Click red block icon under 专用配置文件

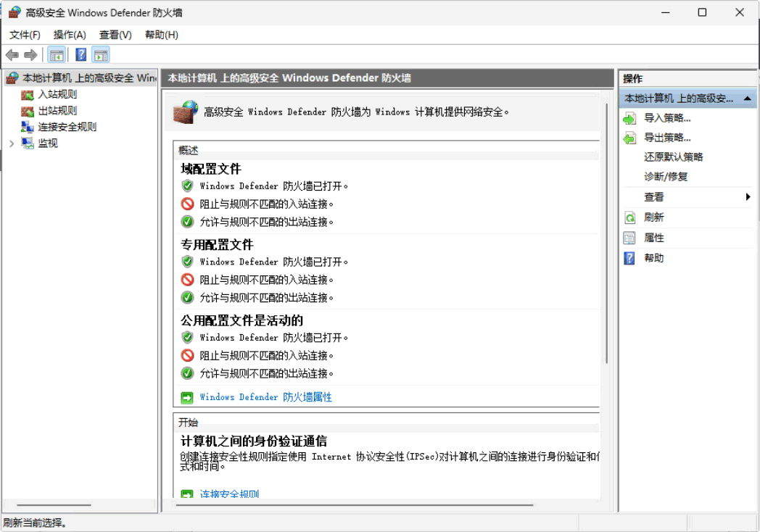[x=187, y=280]
